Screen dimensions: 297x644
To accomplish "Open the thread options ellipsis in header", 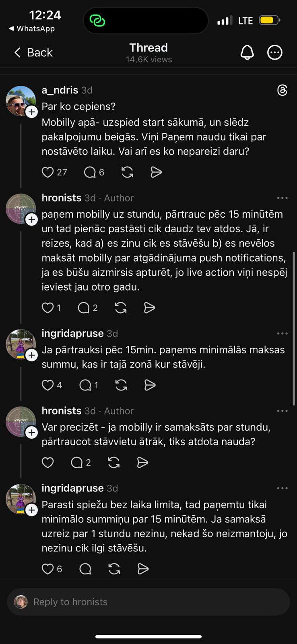I will tap(275, 52).
